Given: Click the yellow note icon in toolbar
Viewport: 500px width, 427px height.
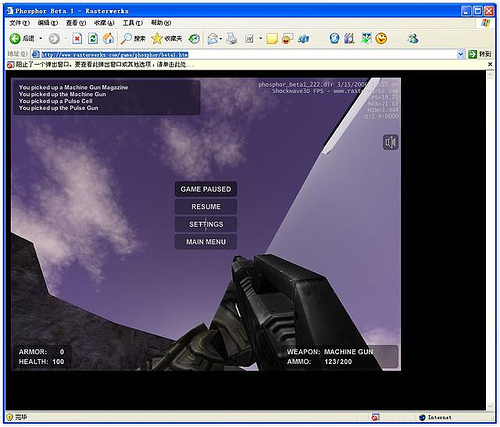Looking at the screenshot, I should tap(272, 39).
